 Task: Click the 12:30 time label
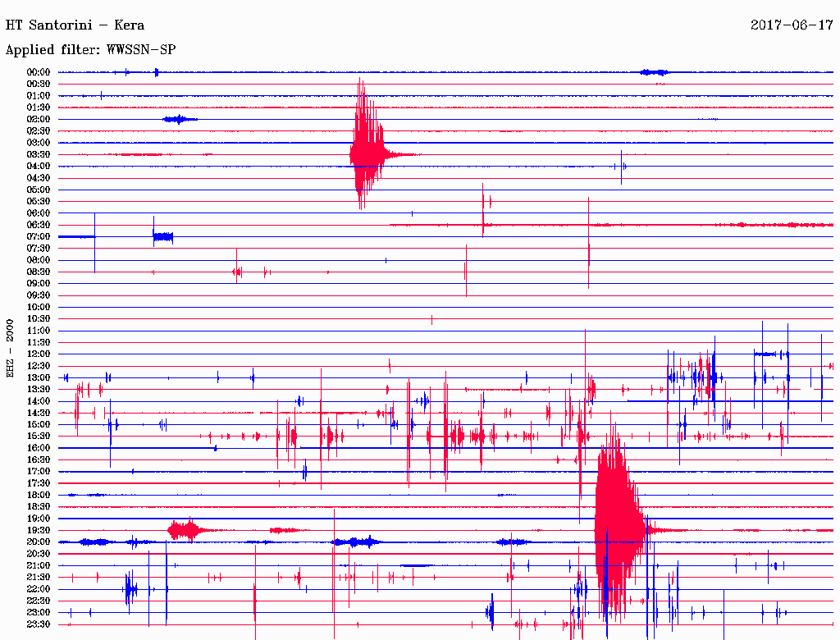(39, 366)
